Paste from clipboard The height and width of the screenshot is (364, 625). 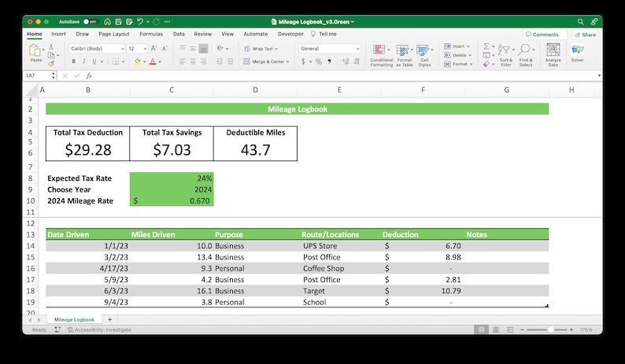(x=35, y=53)
